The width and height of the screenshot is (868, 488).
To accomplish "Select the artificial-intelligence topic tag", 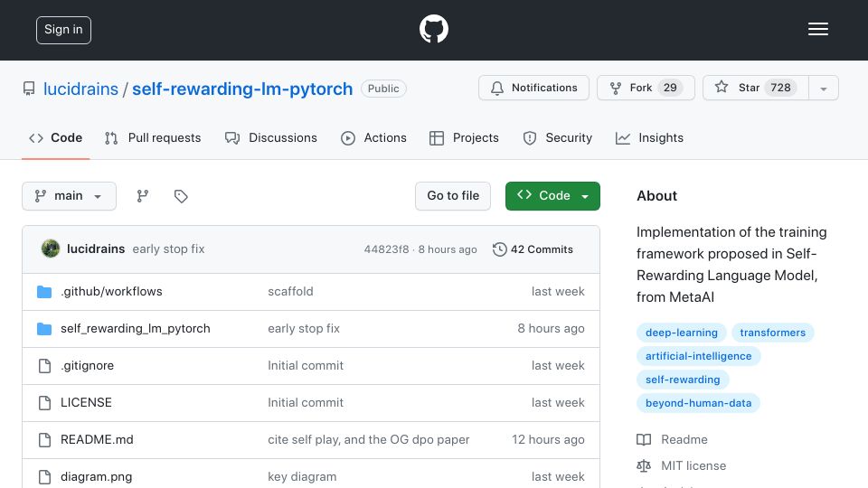I will click(x=699, y=356).
